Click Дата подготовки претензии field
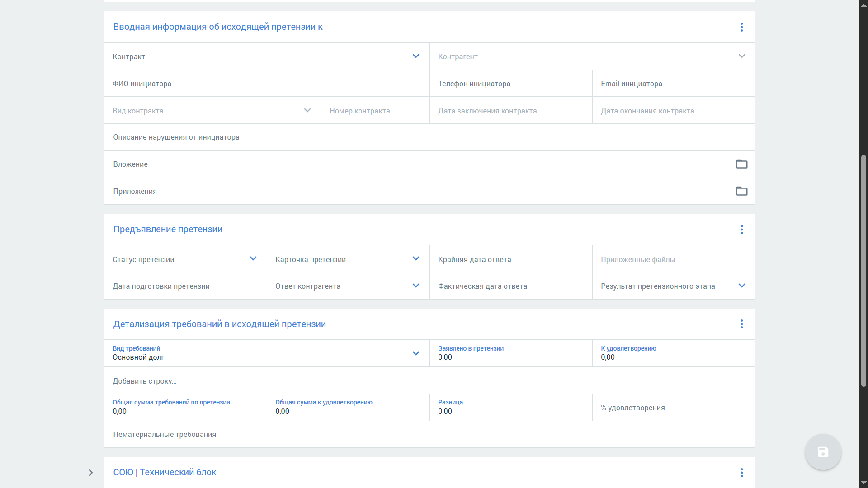The image size is (868, 488). (x=185, y=286)
